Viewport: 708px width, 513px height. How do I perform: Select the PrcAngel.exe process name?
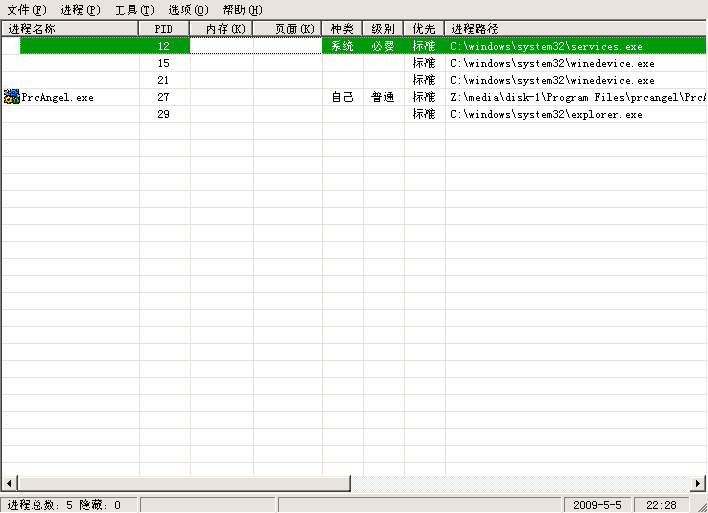(57, 97)
